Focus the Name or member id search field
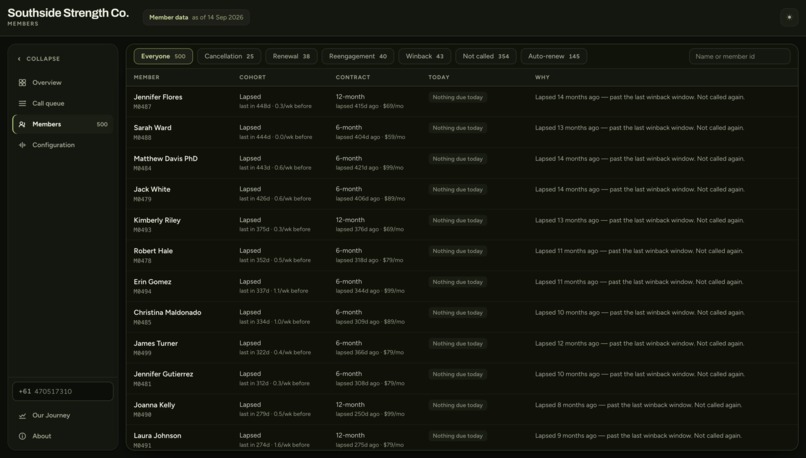The image size is (806, 458). pyautogui.click(x=739, y=57)
